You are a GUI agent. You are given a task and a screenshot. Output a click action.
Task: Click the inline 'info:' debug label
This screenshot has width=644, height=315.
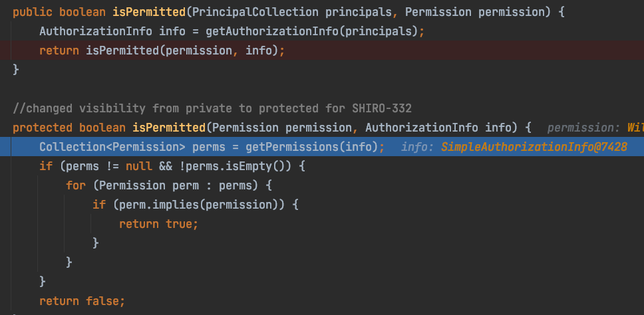pos(417,147)
